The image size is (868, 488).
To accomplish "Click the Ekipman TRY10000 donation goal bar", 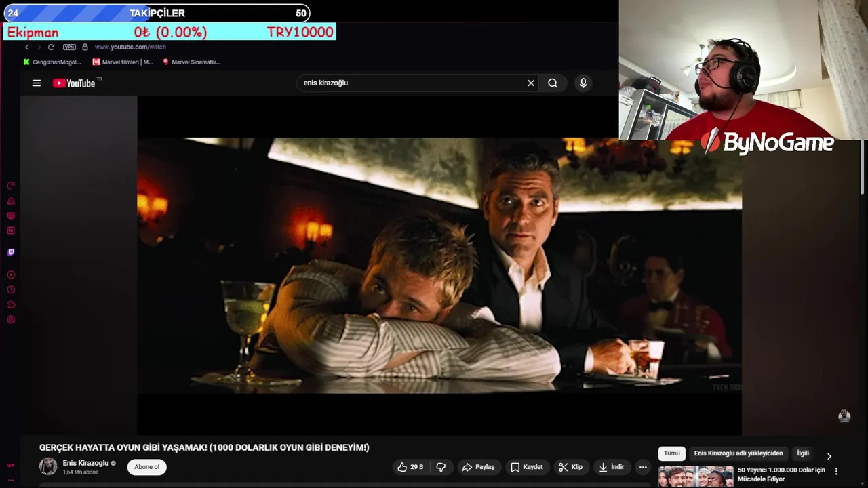I will [170, 32].
